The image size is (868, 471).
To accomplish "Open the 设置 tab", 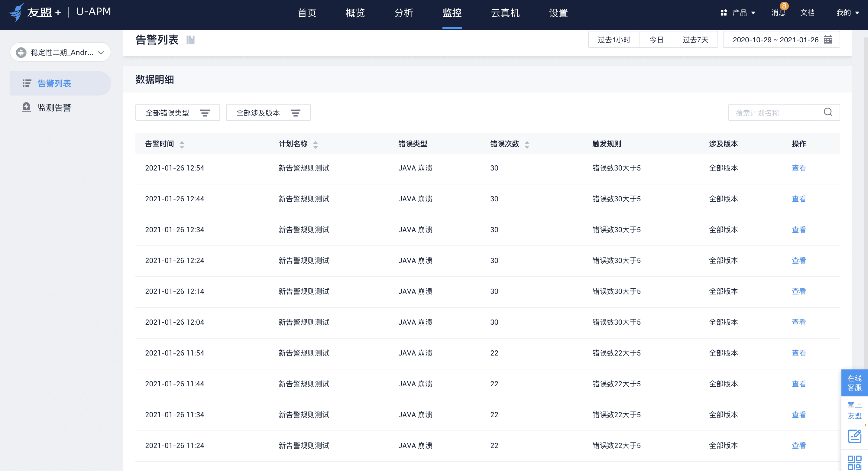I will pos(558,13).
